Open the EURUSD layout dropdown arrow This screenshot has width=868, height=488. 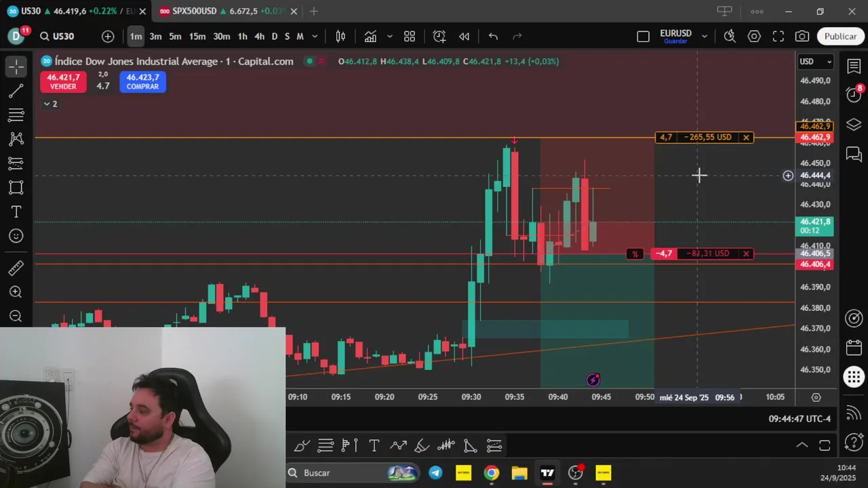[x=705, y=37]
